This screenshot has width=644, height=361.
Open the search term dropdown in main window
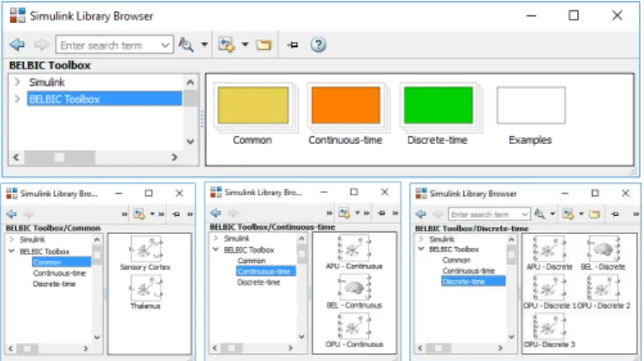(165, 45)
